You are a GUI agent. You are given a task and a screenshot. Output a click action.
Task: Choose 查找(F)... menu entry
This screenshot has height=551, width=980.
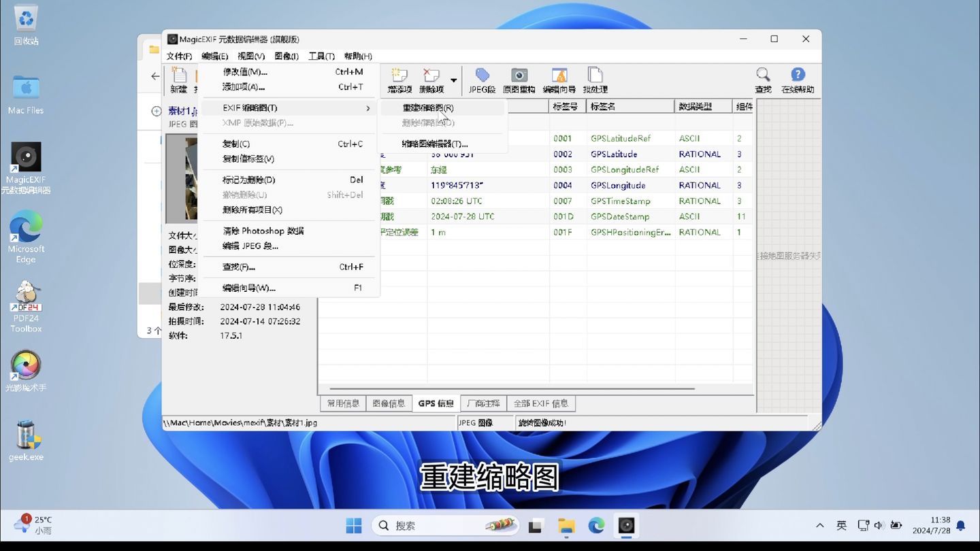tap(289, 267)
